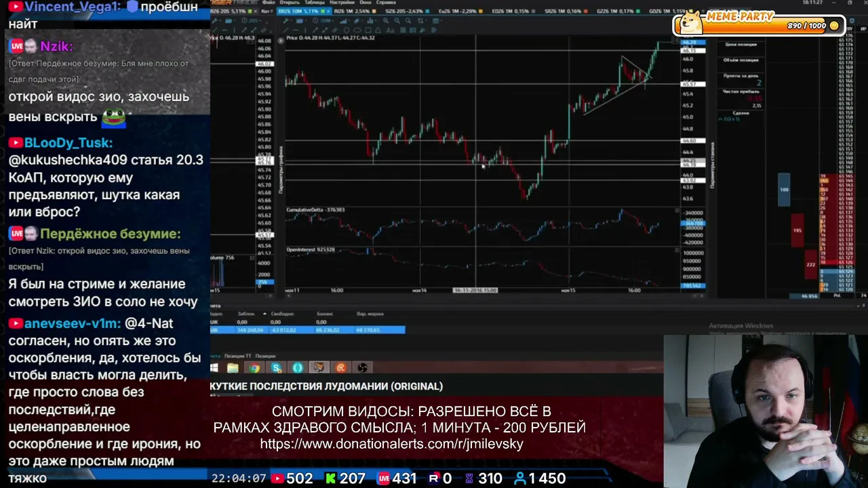Viewport: 868px width, 488px height.
Task: Click the Meme Party progress bar
Action: (x=759, y=26)
